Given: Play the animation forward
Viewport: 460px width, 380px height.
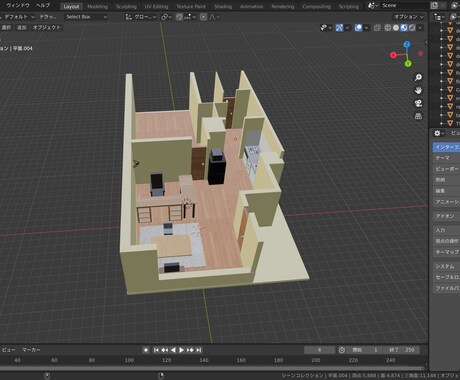Looking at the screenshot, I should (x=181, y=350).
